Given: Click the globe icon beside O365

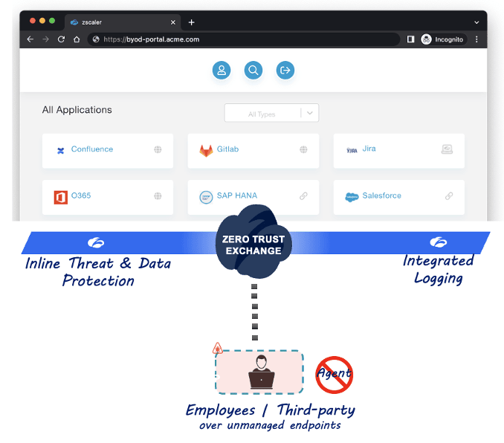Looking at the screenshot, I should tap(158, 196).
